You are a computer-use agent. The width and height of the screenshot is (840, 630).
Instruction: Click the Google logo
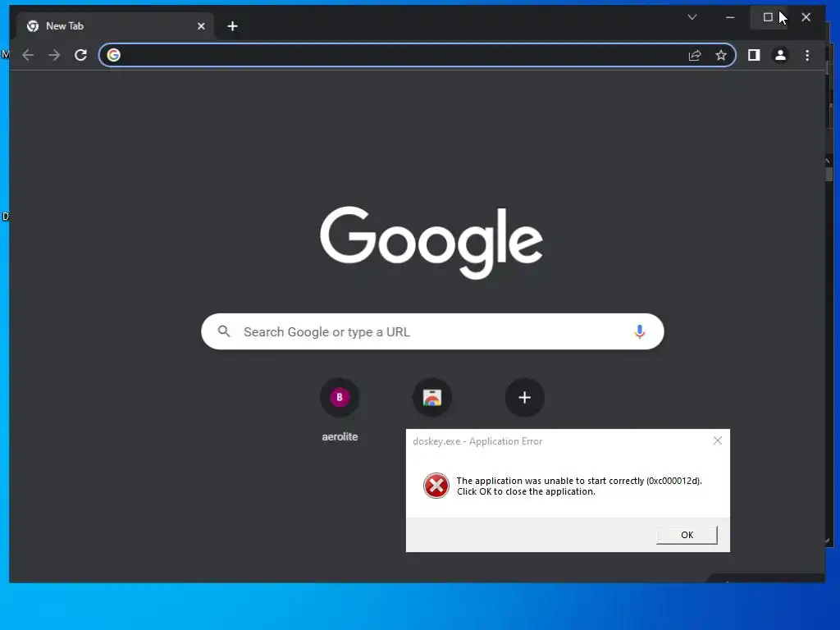(x=431, y=242)
